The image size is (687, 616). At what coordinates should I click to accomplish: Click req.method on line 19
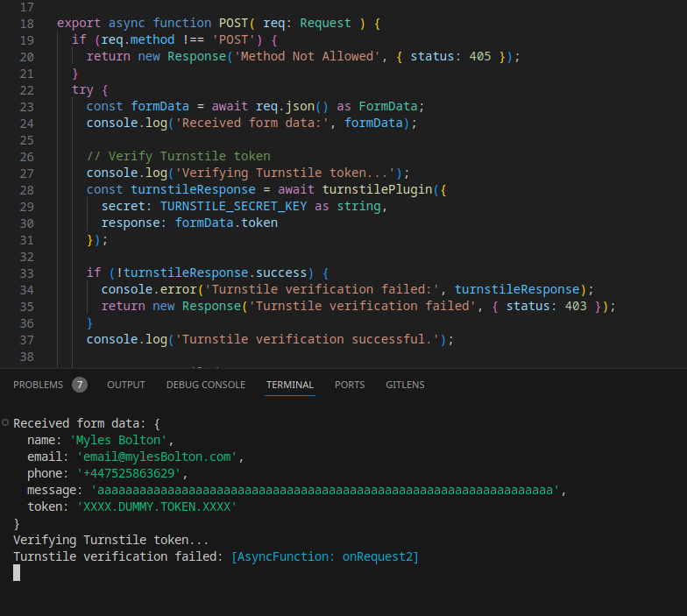point(138,39)
